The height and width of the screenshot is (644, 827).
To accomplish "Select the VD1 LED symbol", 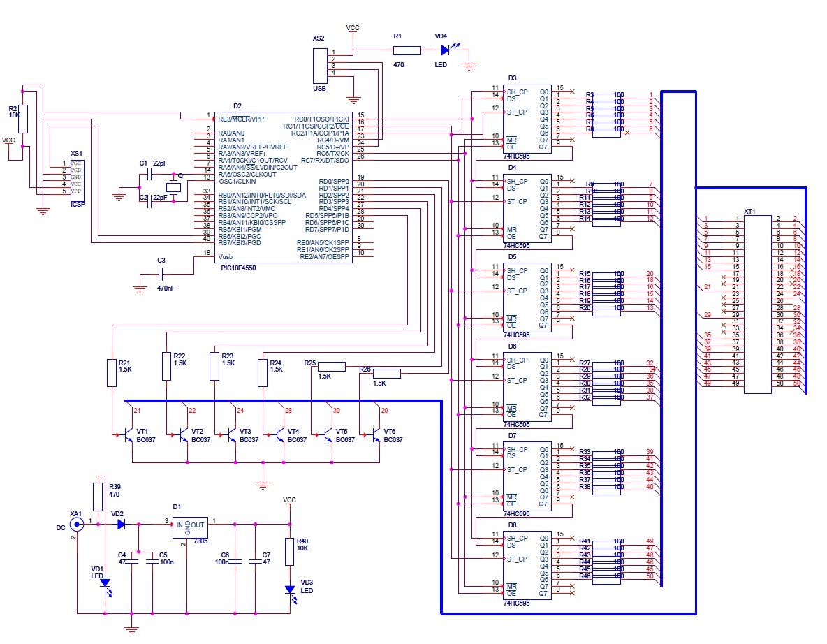I will coord(106,587).
